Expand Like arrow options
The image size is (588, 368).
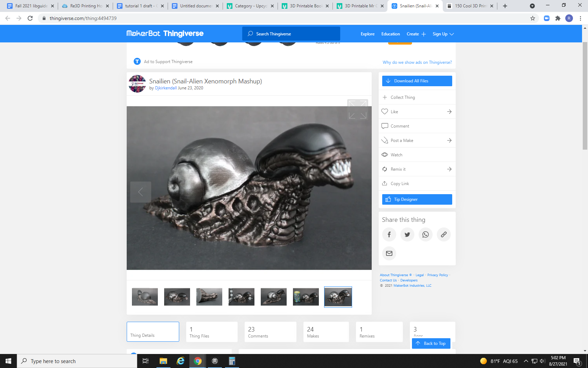click(449, 111)
